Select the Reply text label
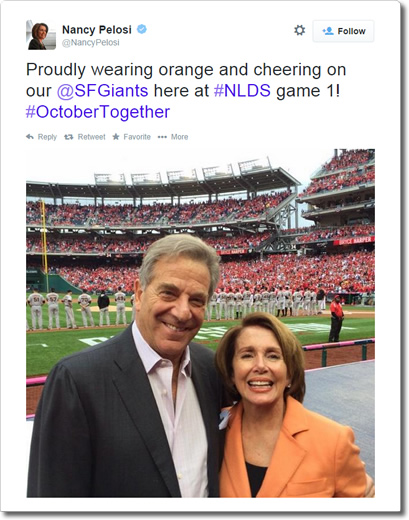The width and height of the screenshot is (409, 520). 47,137
